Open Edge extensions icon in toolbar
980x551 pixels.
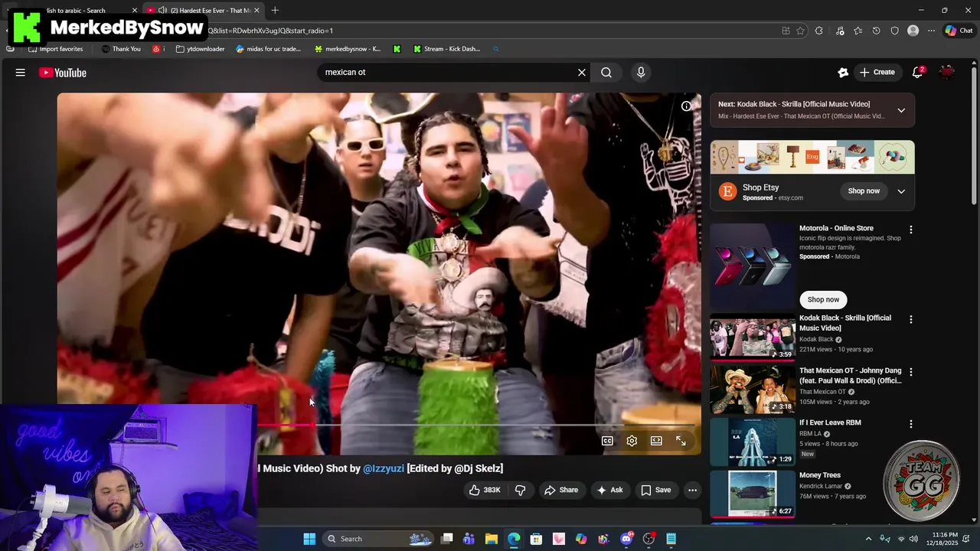point(818,31)
